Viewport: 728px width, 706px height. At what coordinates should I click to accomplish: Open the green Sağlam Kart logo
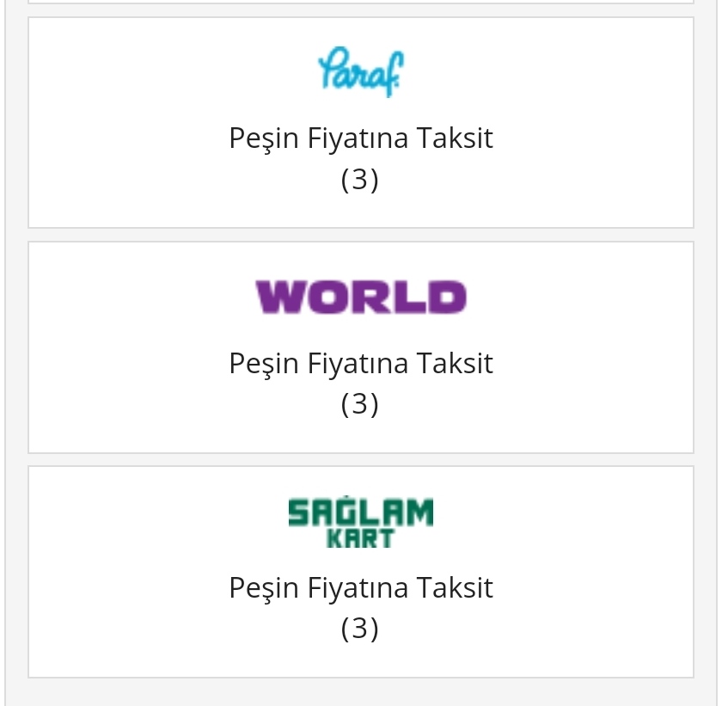[x=361, y=522]
